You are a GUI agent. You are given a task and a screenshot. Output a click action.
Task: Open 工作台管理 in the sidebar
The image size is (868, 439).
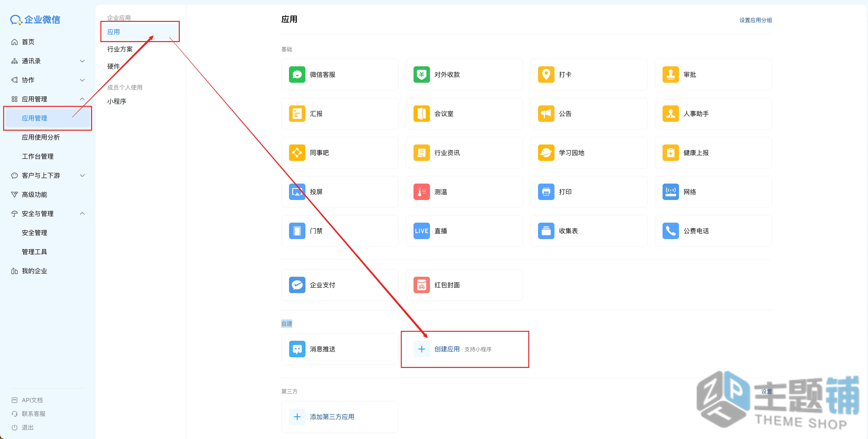pyautogui.click(x=38, y=156)
